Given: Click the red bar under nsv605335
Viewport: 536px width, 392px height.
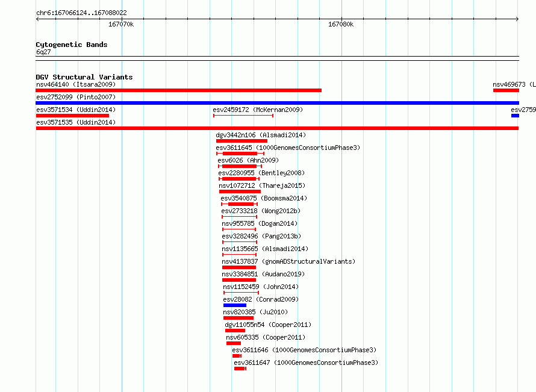Looking at the screenshot, I should coord(234,343).
